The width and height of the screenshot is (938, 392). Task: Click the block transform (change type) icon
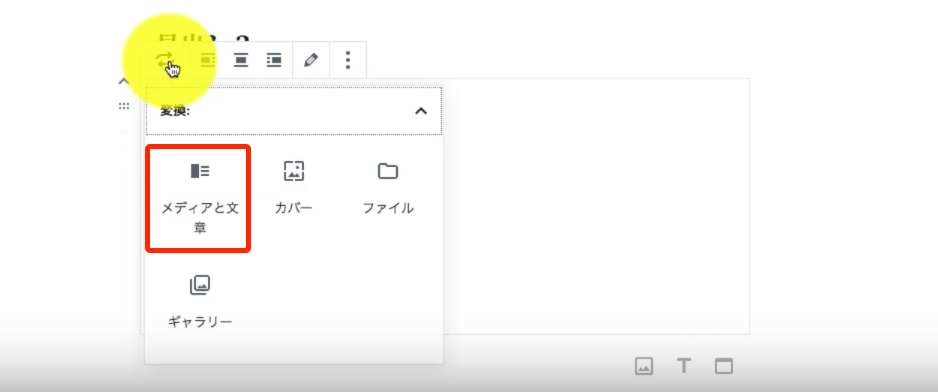(165, 60)
